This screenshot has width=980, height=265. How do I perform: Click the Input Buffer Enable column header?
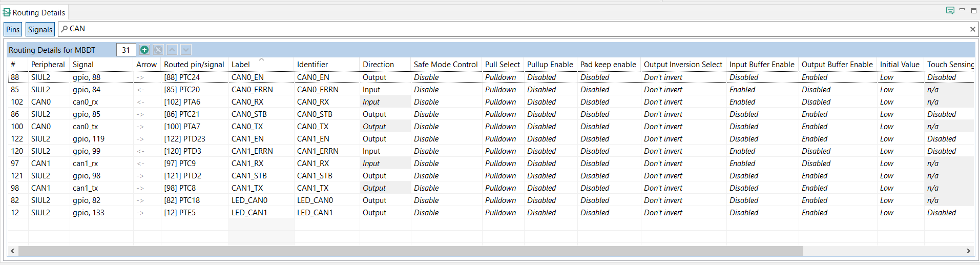pyautogui.click(x=762, y=64)
